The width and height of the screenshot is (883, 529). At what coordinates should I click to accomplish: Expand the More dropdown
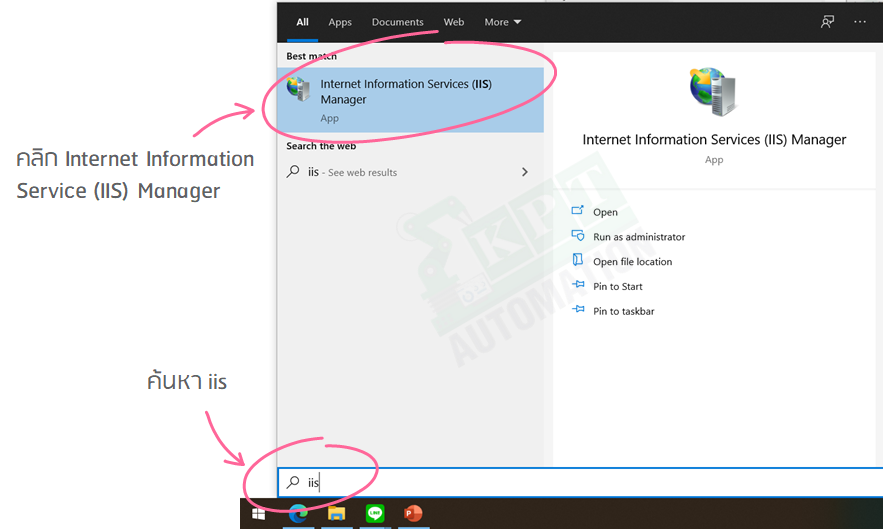click(x=502, y=22)
